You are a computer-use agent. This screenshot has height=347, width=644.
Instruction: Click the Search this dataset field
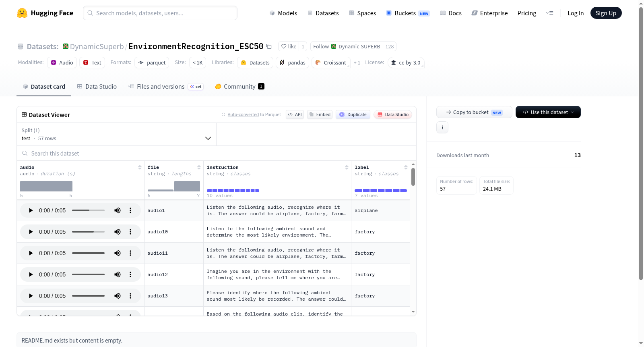coord(217,153)
